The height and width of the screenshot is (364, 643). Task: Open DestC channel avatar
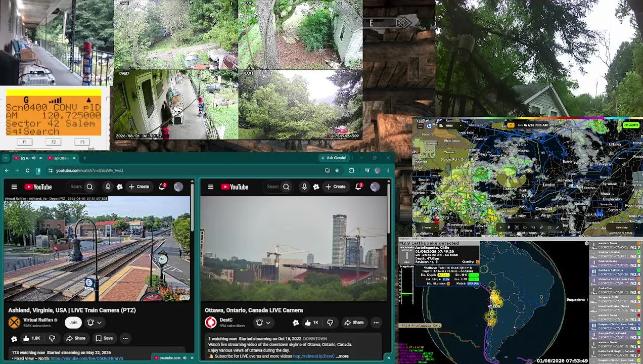211,323
